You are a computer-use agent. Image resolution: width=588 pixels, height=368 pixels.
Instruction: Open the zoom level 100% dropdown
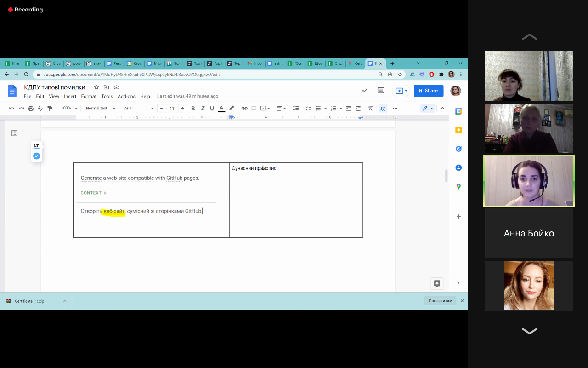(x=68, y=109)
